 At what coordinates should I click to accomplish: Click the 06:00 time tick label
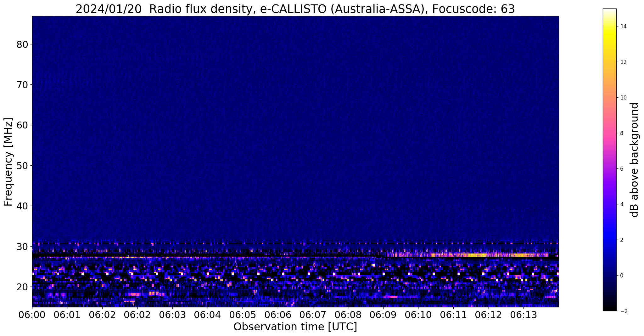[x=32, y=315]
